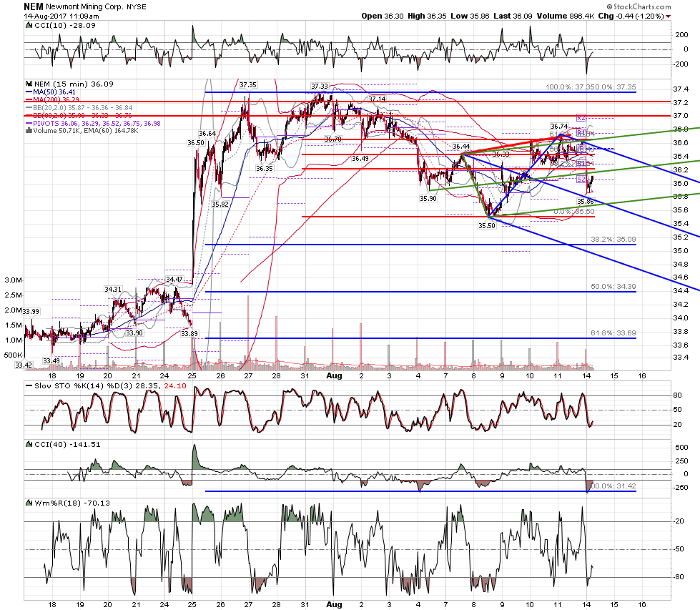This screenshot has width=700, height=610.
Task: Click the 37.35 high price label
Action: tap(248, 85)
